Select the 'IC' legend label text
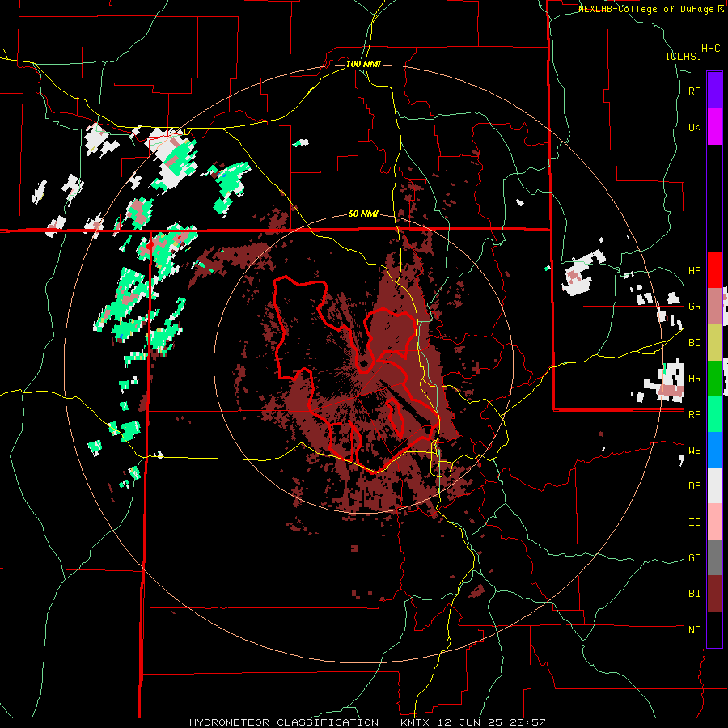Viewport: 728px width, 728px height. click(694, 523)
